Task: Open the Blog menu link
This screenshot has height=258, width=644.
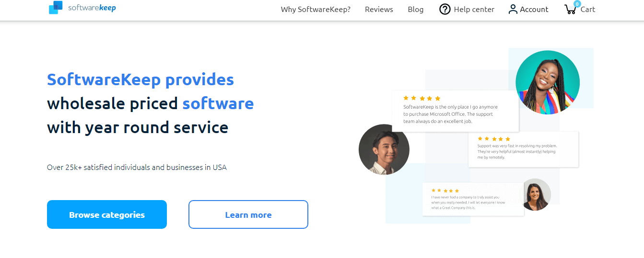Action: (x=416, y=10)
